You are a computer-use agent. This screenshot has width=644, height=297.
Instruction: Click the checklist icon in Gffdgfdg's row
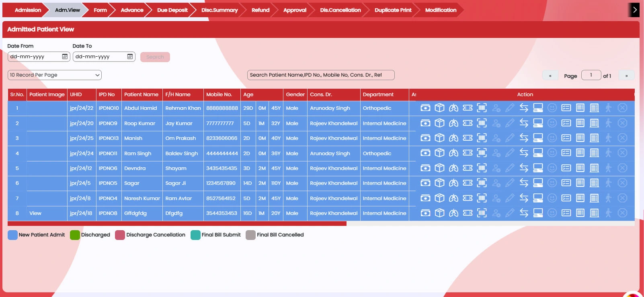[x=566, y=213]
